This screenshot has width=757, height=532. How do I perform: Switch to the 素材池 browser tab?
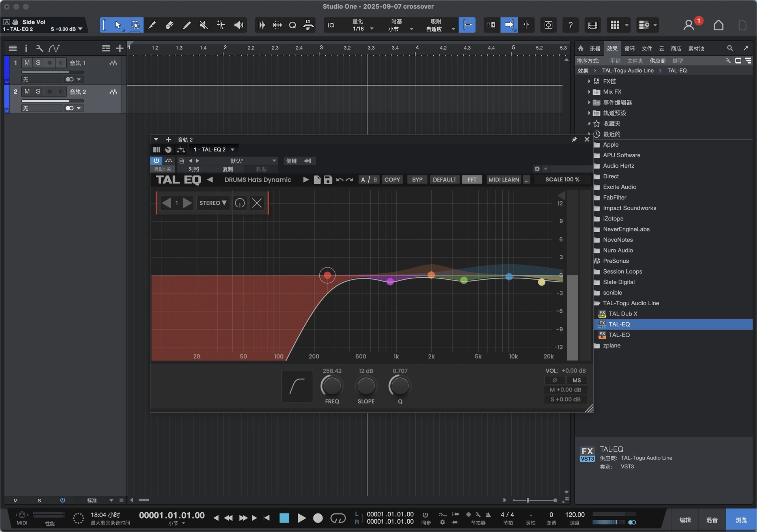click(x=696, y=49)
